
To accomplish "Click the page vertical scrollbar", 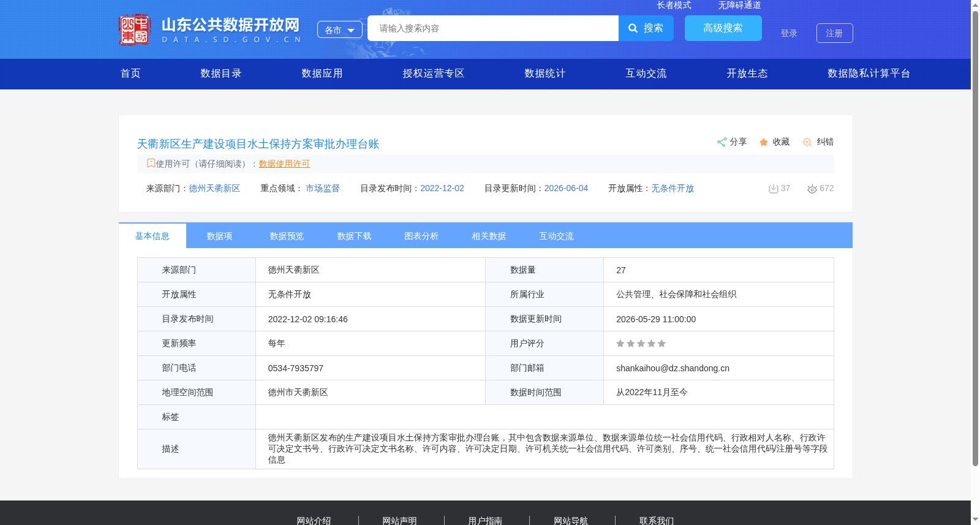I will [975, 239].
